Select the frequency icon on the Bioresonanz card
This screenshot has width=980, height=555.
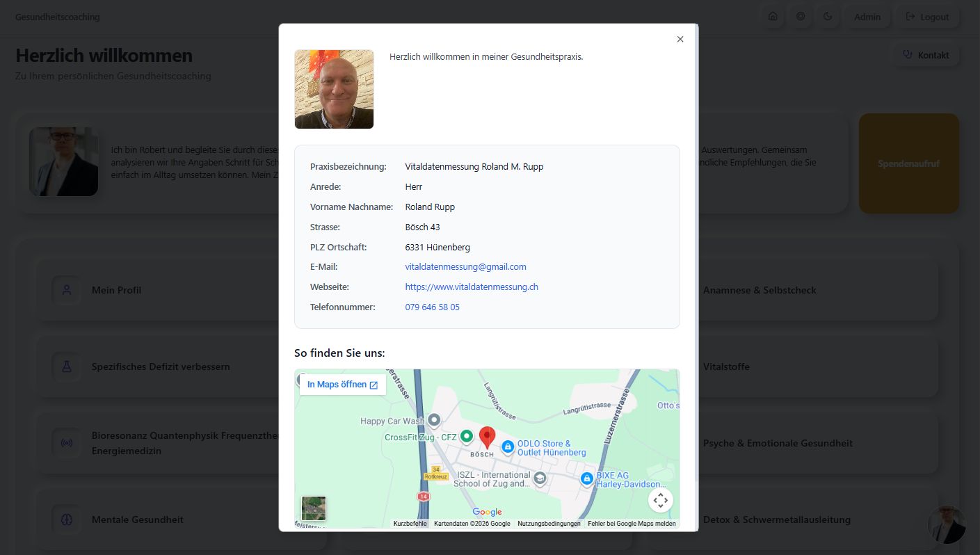(x=66, y=442)
